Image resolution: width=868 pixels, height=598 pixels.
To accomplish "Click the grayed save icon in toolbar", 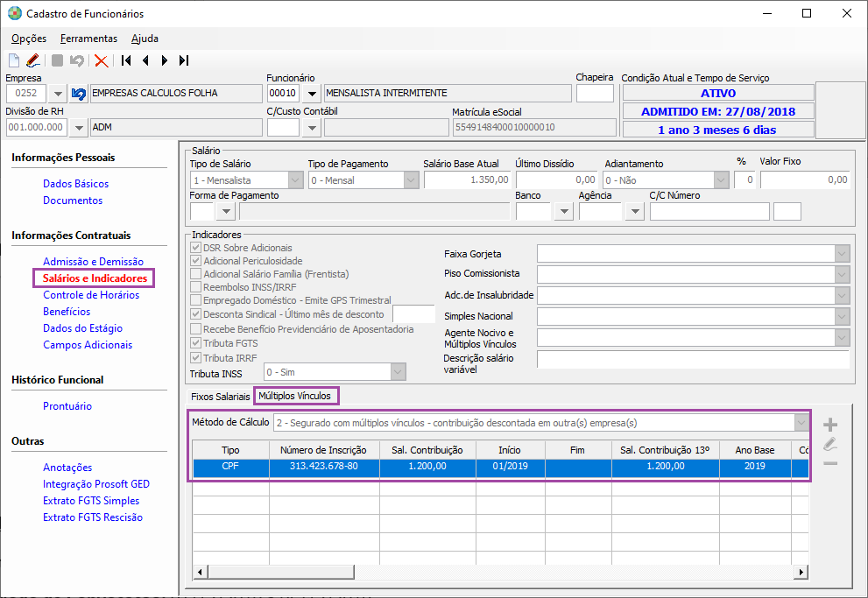I will pos(57,60).
